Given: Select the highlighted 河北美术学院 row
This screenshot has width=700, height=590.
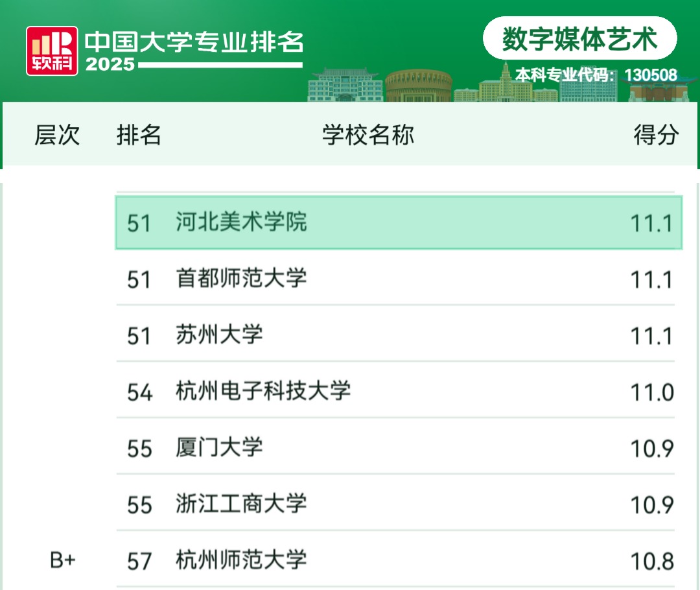Looking at the screenshot, I should [x=398, y=223].
